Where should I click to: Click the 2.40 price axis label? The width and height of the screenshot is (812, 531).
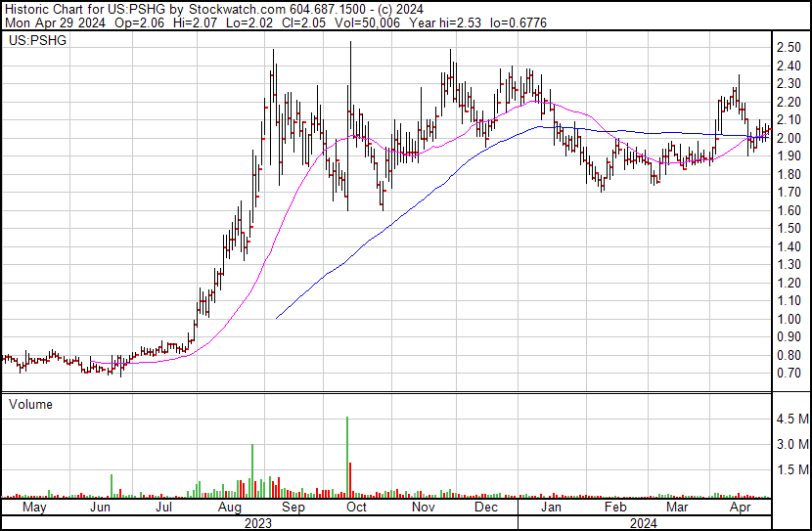tap(789, 66)
